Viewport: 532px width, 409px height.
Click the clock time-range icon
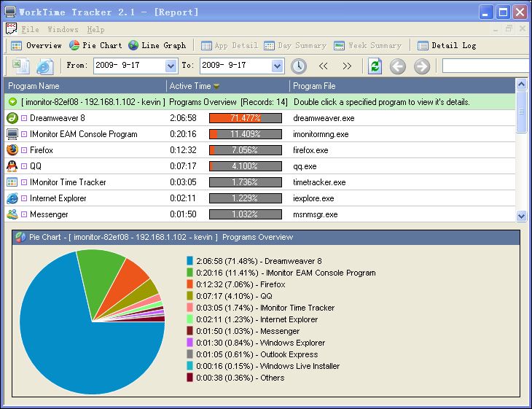299,66
